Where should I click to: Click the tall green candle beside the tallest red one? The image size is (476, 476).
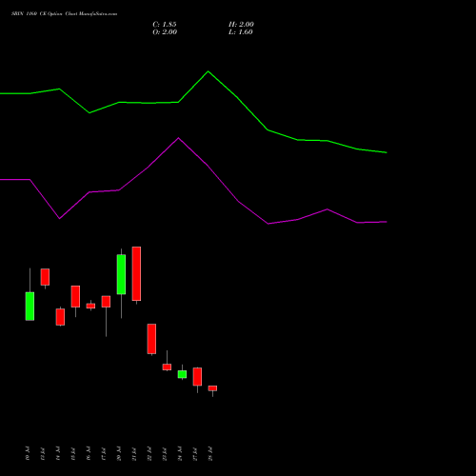pyautogui.click(x=121, y=274)
